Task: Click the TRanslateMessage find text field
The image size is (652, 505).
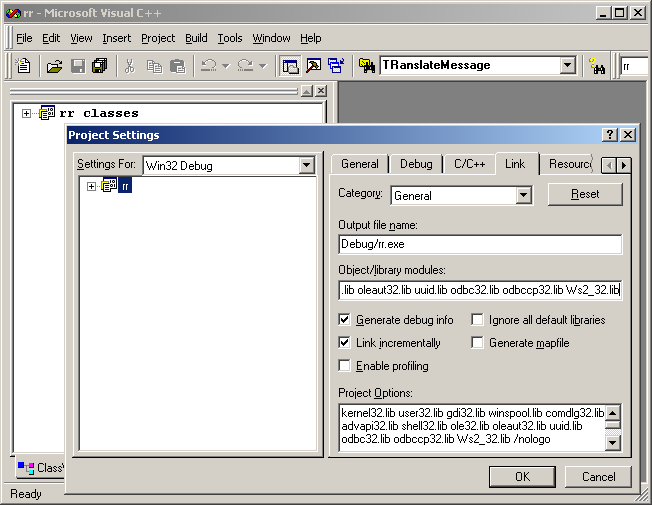Action: 470,65
